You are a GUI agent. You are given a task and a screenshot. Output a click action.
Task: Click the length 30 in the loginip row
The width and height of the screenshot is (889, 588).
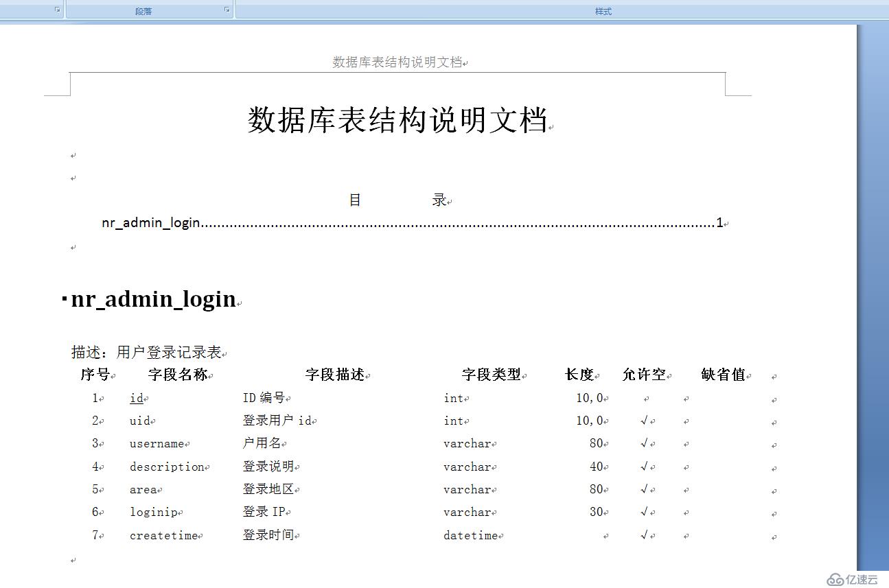596,512
